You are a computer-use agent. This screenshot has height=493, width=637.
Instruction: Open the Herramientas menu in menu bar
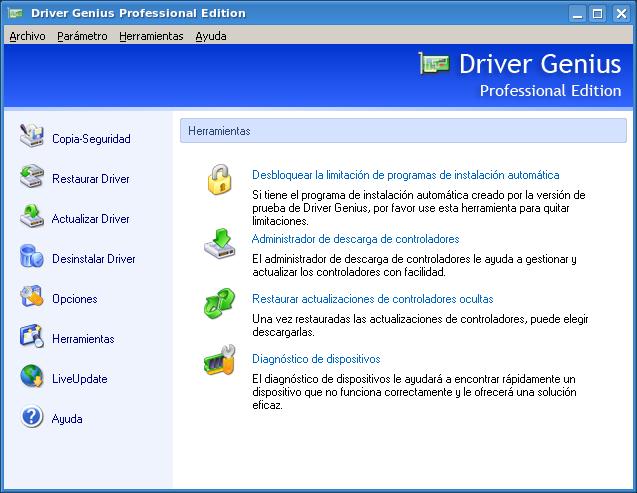pos(151,36)
